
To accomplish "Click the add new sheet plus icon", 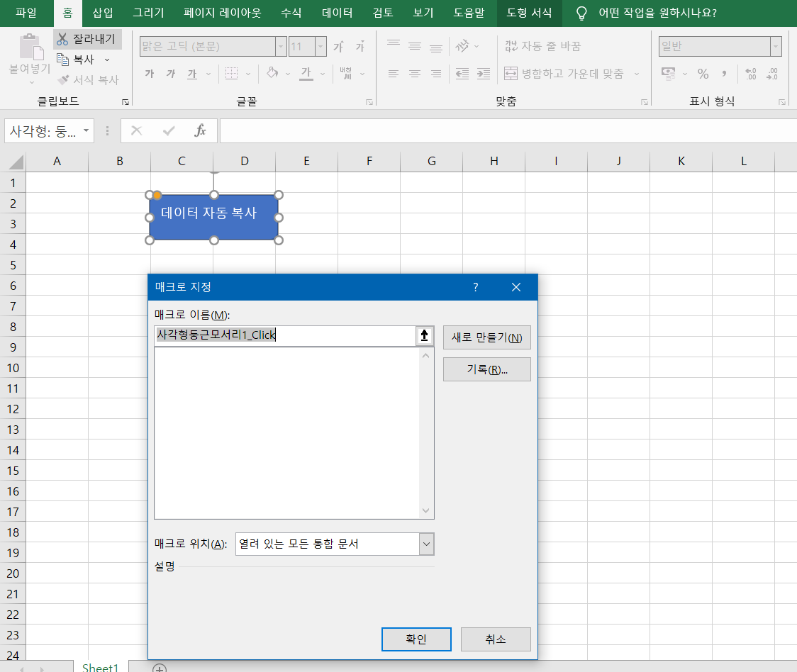I will 160,668.
